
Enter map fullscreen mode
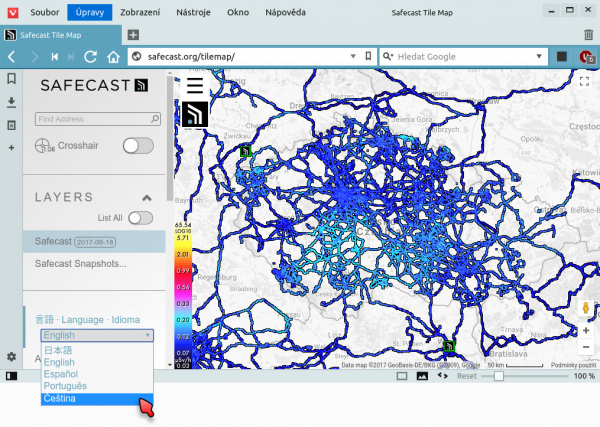584,81
